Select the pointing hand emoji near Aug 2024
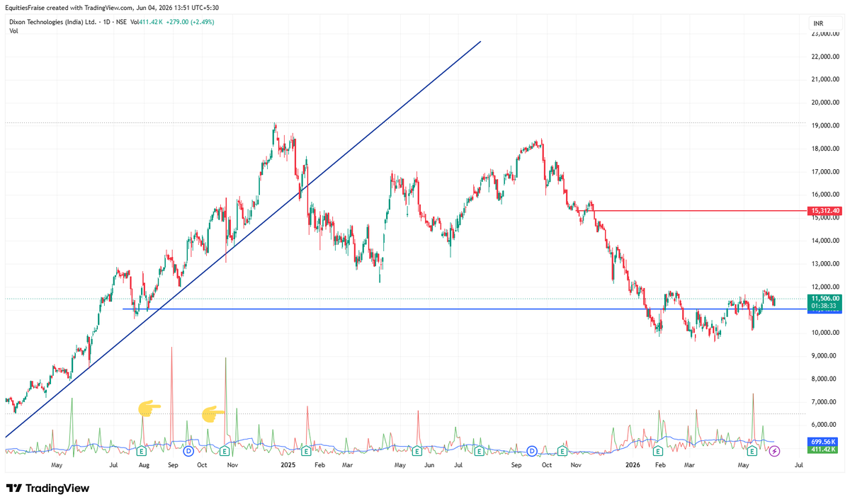 pos(149,407)
